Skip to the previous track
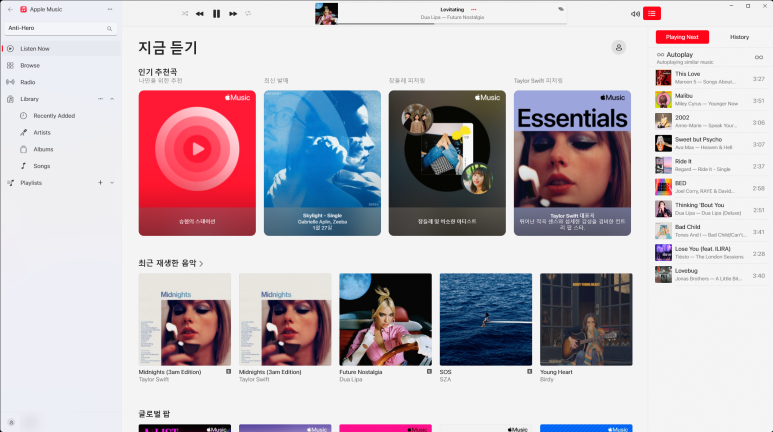 point(200,14)
